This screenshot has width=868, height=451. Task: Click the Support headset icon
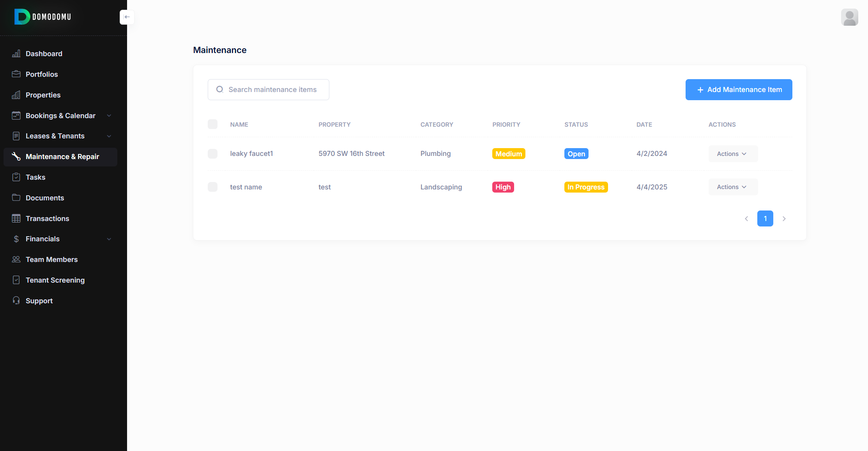[x=16, y=301]
